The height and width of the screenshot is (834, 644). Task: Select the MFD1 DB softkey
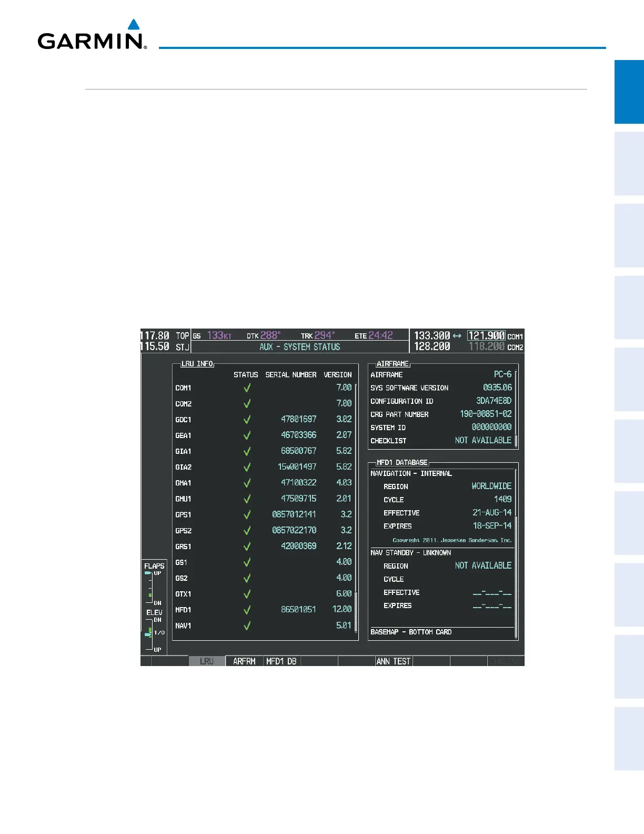click(x=281, y=661)
